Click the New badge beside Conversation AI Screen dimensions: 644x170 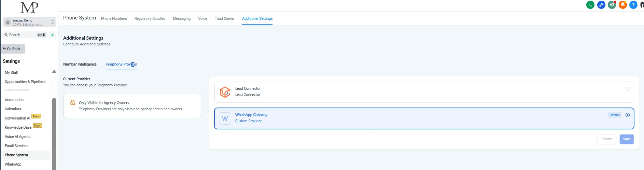(x=36, y=116)
